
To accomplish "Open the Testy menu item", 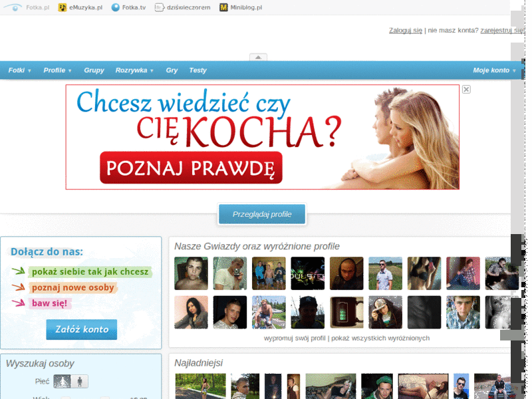I will [198, 70].
